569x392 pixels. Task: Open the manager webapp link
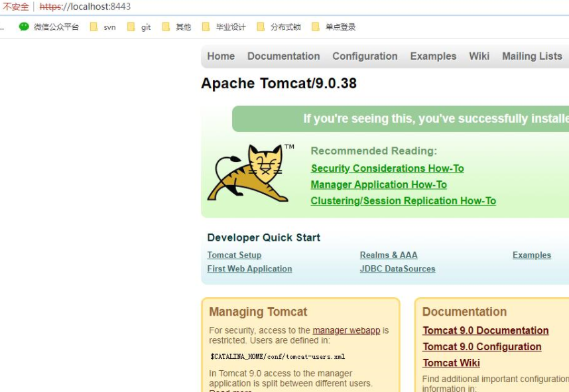coord(346,331)
